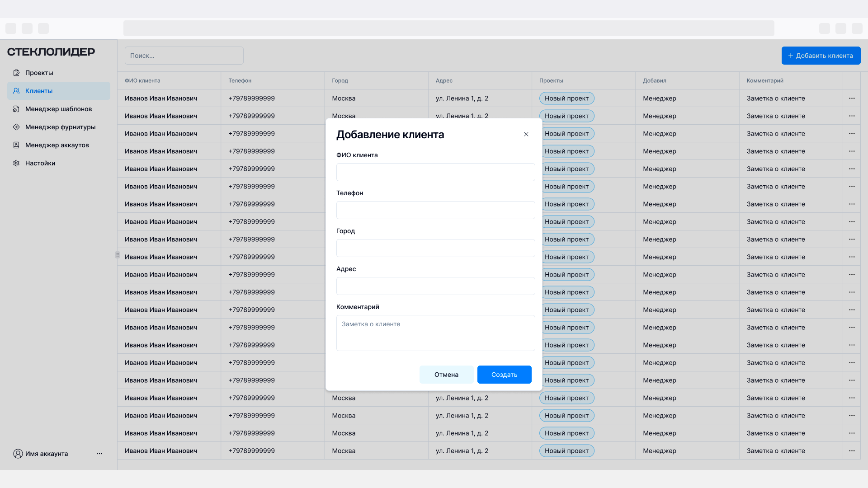Image resolution: width=868 pixels, height=488 pixels.
Task: Focus the ФИО клиента input field
Action: click(x=435, y=172)
